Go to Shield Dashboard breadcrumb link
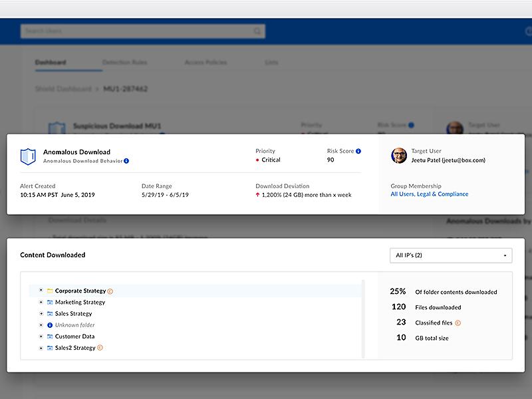Viewport: 532px width, 399px height. [x=63, y=89]
